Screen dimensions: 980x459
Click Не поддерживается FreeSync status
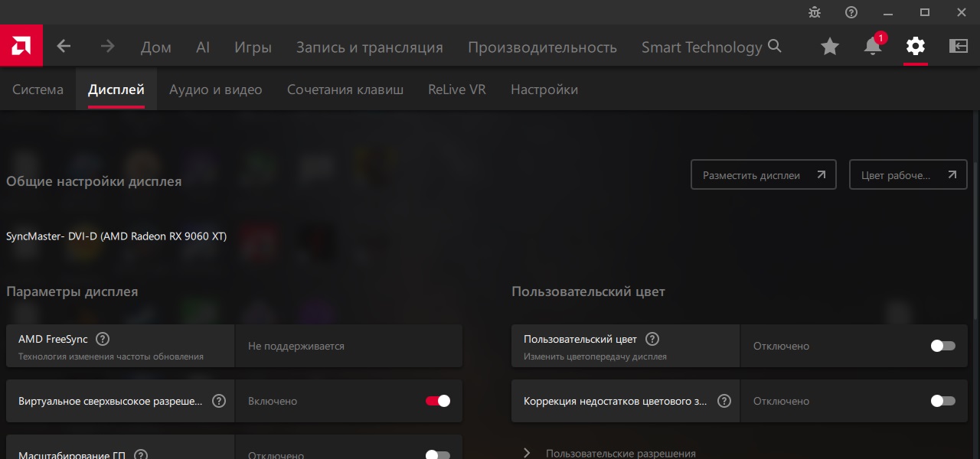[x=296, y=347]
